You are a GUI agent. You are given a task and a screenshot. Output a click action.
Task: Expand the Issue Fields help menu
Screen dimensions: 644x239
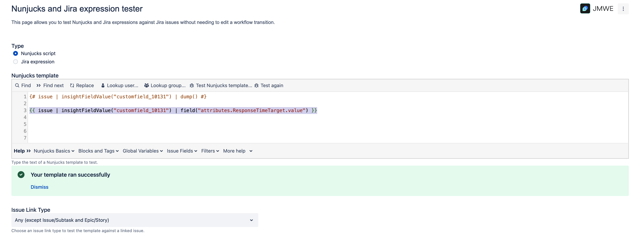[182, 151]
